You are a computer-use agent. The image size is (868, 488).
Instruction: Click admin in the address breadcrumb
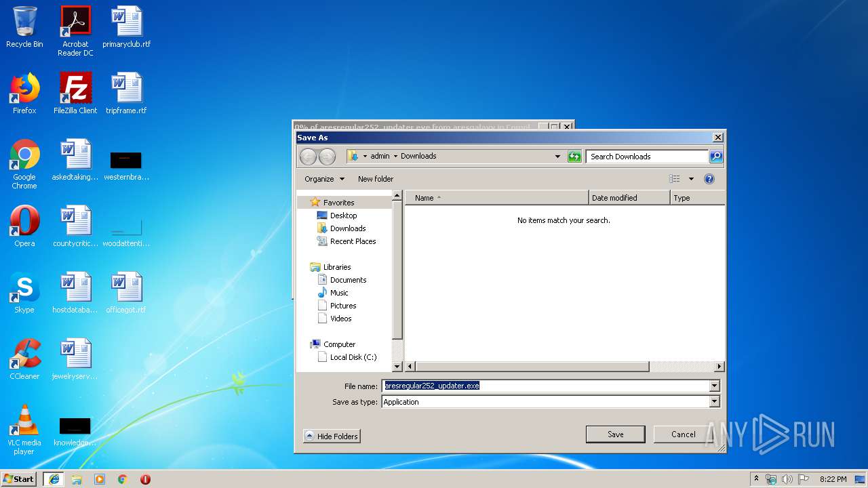click(380, 156)
